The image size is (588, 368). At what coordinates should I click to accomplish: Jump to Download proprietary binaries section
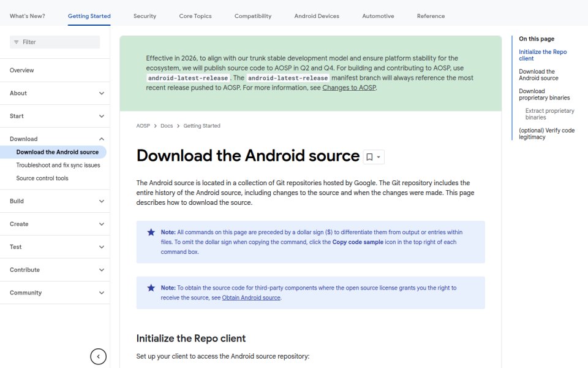[x=545, y=94]
